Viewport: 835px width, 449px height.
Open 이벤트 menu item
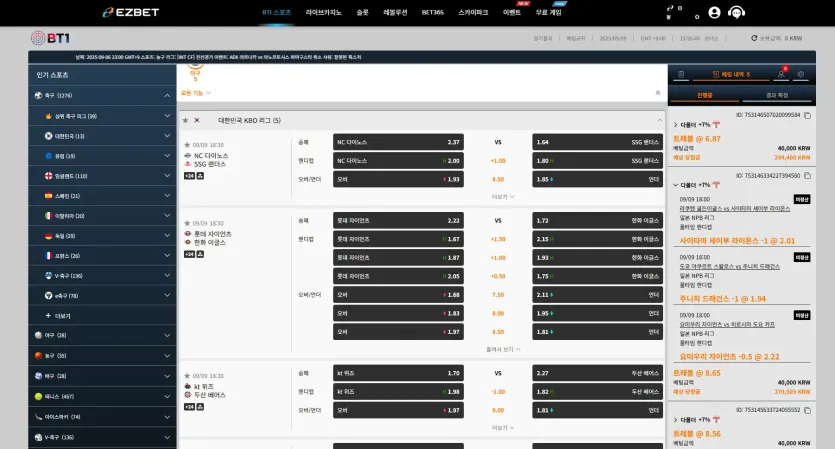click(x=512, y=12)
